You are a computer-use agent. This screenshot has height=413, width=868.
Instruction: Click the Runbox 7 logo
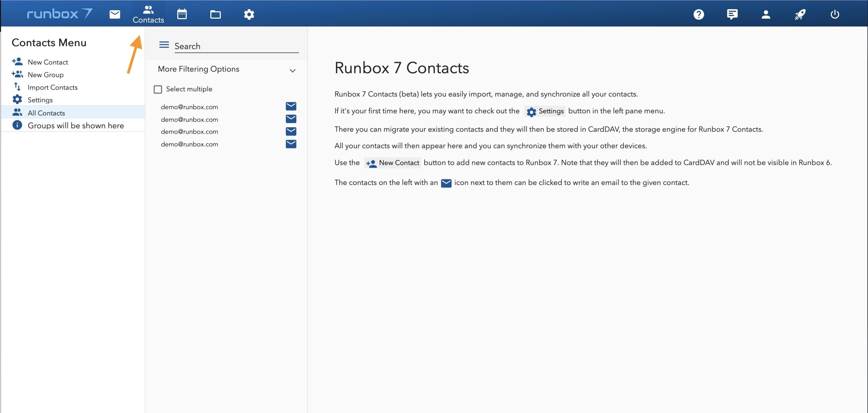[60, 14]
